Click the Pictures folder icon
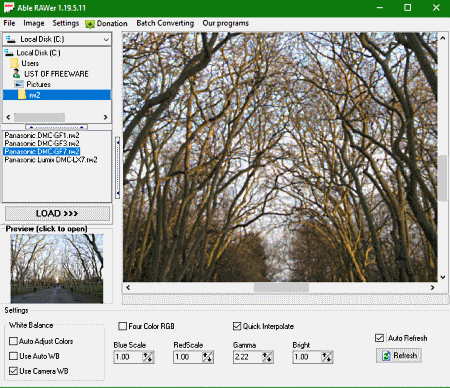 tap(19, 84)
